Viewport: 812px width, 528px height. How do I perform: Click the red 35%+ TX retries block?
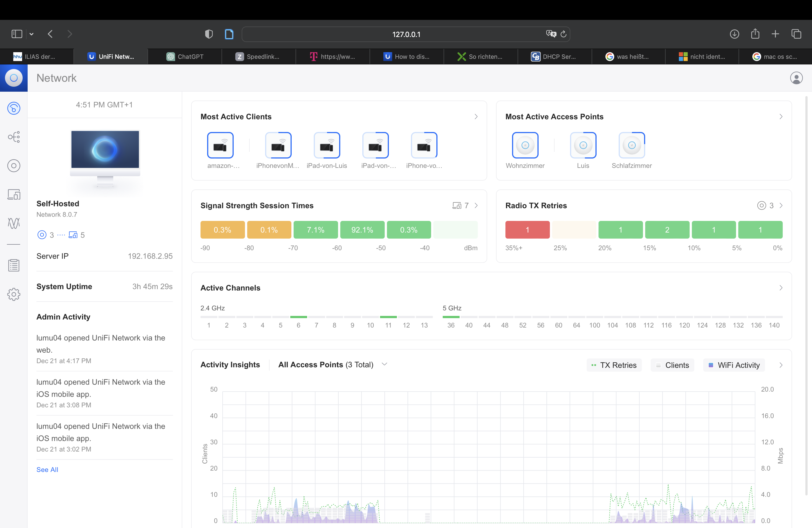(x=527, y=230)
